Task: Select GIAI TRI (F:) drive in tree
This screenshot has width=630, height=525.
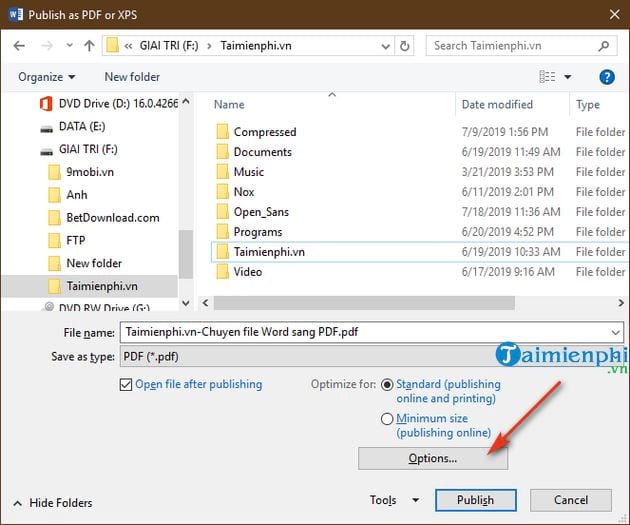Action: click(x=79, y=149)
